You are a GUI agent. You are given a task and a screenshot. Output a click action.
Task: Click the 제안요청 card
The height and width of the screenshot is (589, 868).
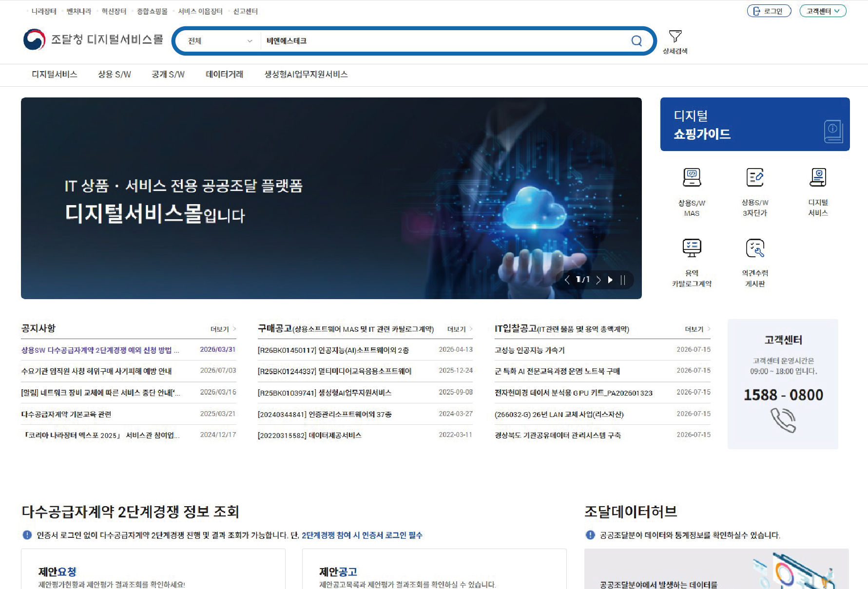(x=153, y=569)
